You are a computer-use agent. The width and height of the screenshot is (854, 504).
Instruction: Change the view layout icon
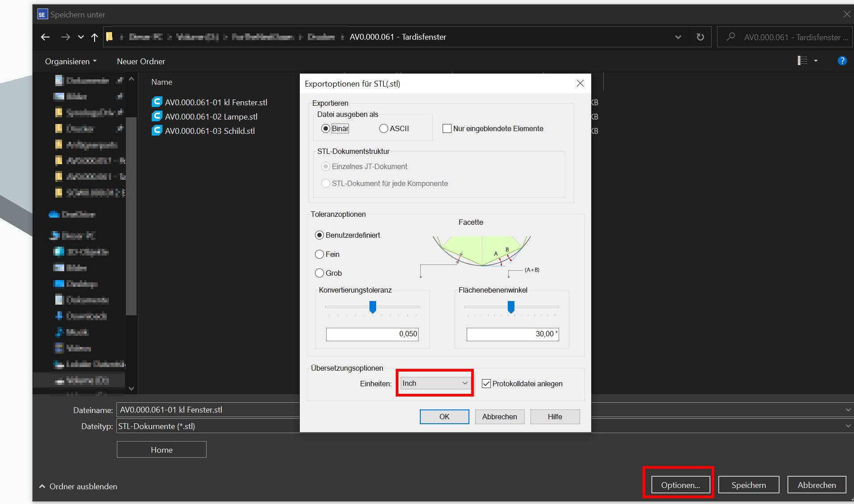click(802, 61)
